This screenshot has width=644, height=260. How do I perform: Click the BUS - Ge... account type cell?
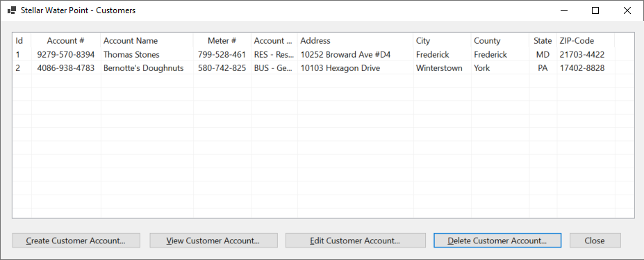pyautogui.click(x=273, y=68)
